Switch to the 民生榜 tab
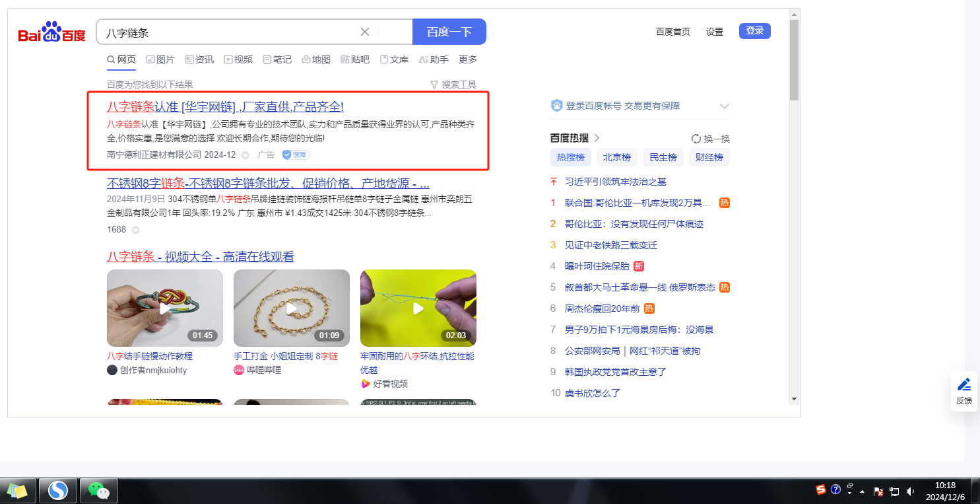The width and height of the screenshot is (980, 504). pyautogui.click(x=663, y=157)
